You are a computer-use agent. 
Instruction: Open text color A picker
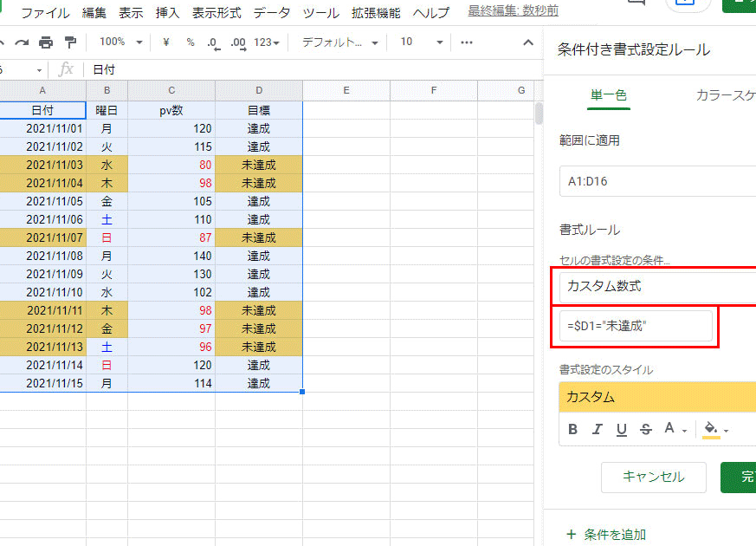coord(675,428)
